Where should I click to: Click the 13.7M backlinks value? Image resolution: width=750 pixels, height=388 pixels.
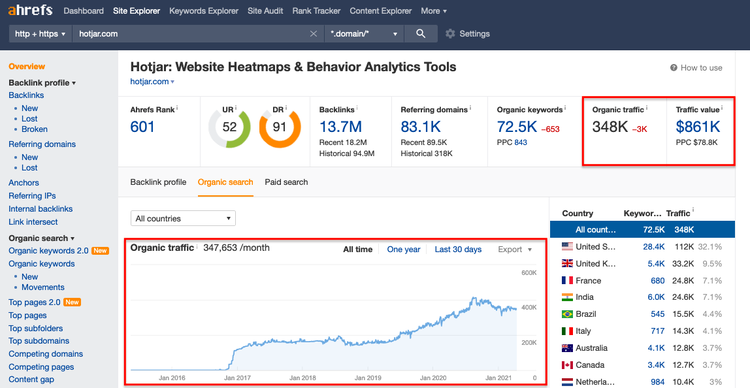340,127
